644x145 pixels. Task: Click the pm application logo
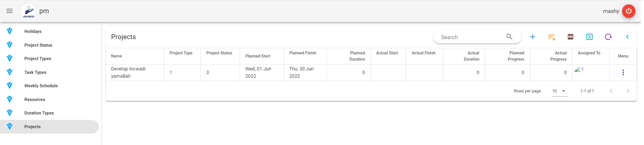pos(28,11)
